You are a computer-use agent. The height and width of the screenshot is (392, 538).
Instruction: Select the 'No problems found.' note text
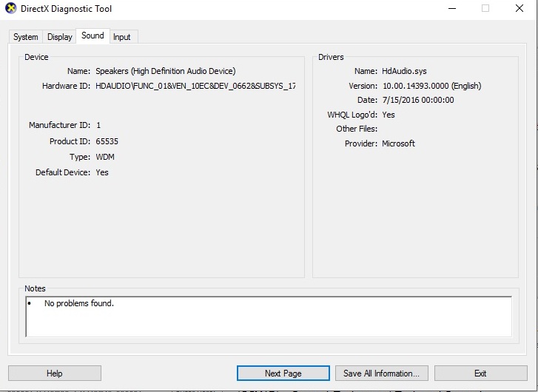point(79,303)
